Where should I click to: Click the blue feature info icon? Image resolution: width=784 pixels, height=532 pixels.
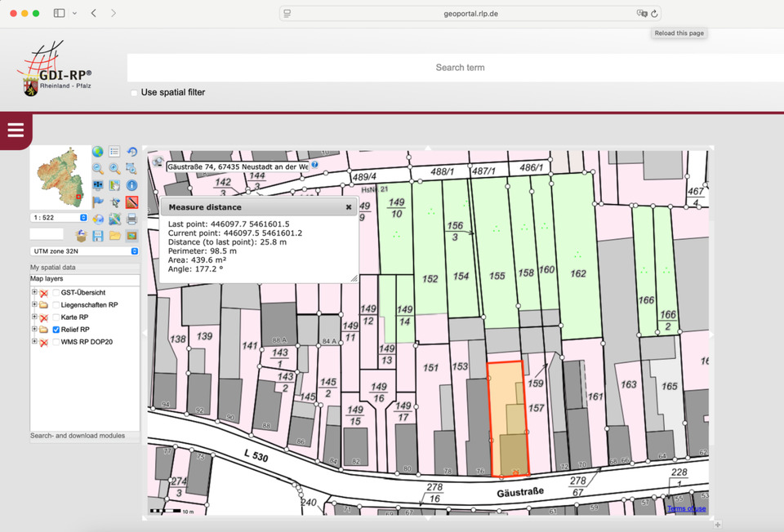click(131, 185)
